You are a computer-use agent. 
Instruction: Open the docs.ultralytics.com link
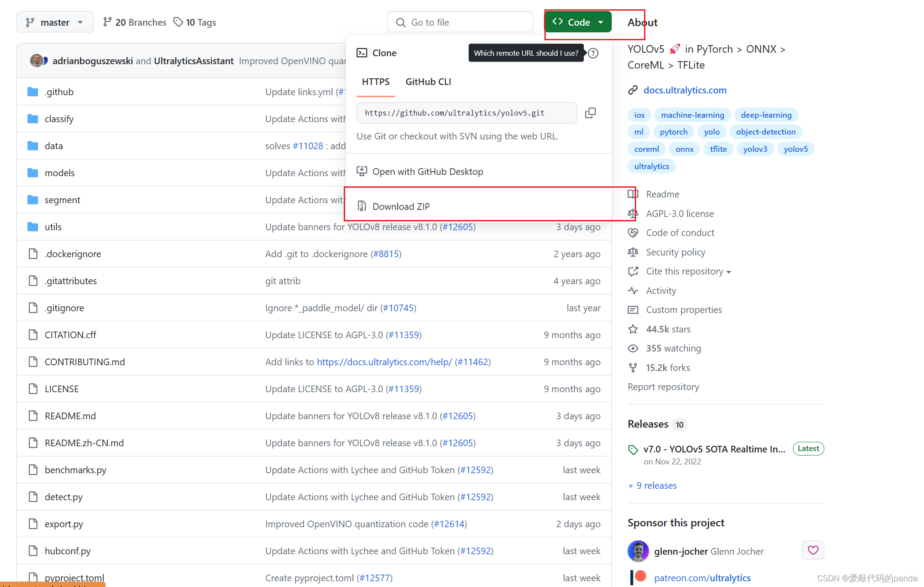(685, 90)
